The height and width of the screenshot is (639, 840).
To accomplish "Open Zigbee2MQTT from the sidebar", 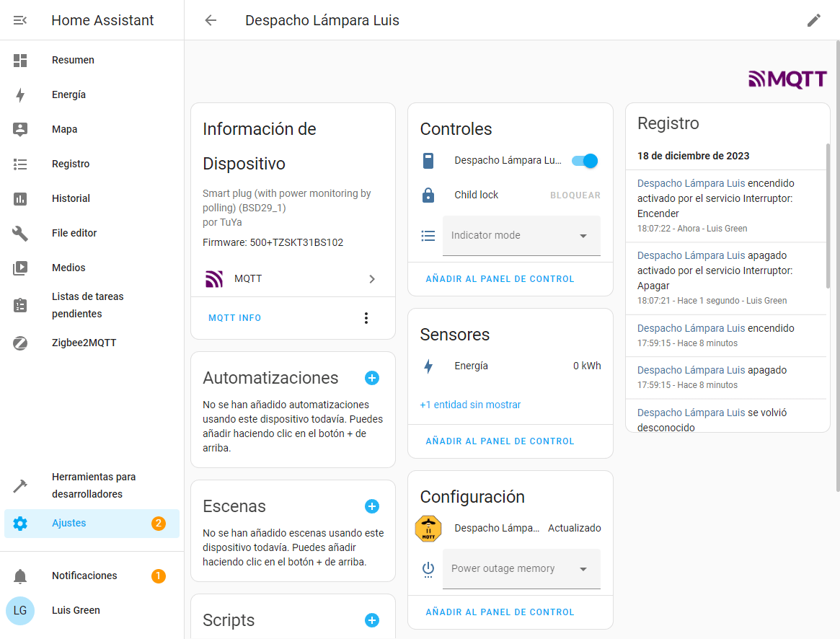I will click(84, 343).
